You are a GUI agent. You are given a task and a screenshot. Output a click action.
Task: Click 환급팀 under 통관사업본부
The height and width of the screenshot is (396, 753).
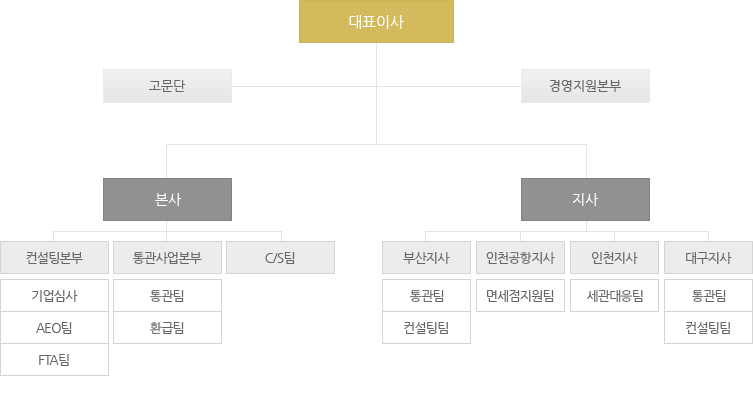click(167, 328)
